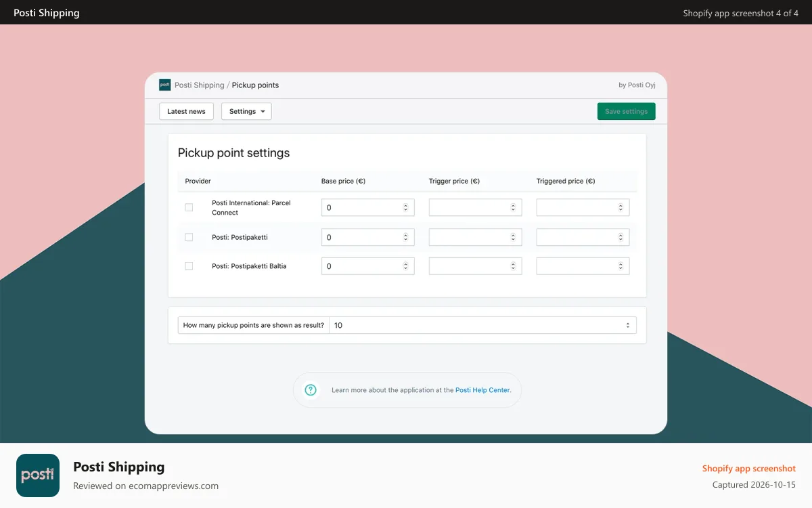
Task: Click the 'Posti International: Parcel Connect' label
Action: click(x=251, y=207)
